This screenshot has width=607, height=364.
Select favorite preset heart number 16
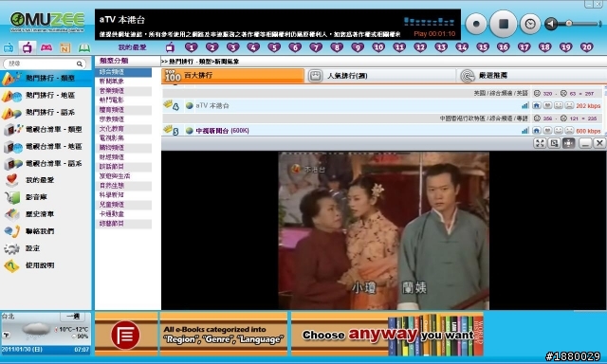[x=503, y=47]
